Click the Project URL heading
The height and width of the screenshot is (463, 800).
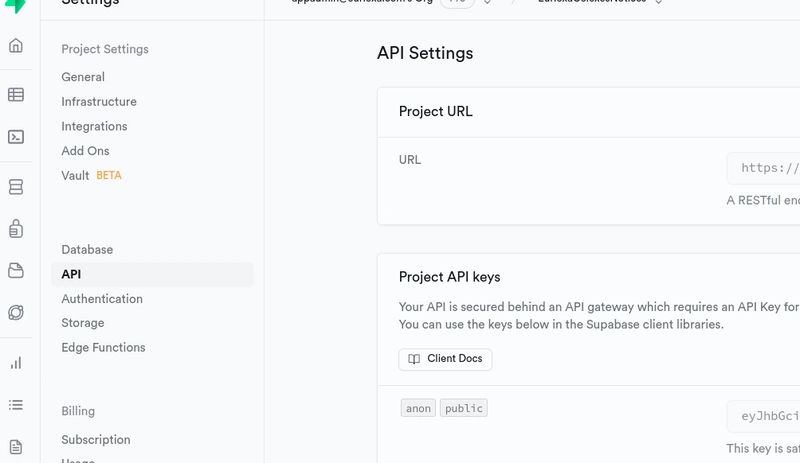point(436,111)
